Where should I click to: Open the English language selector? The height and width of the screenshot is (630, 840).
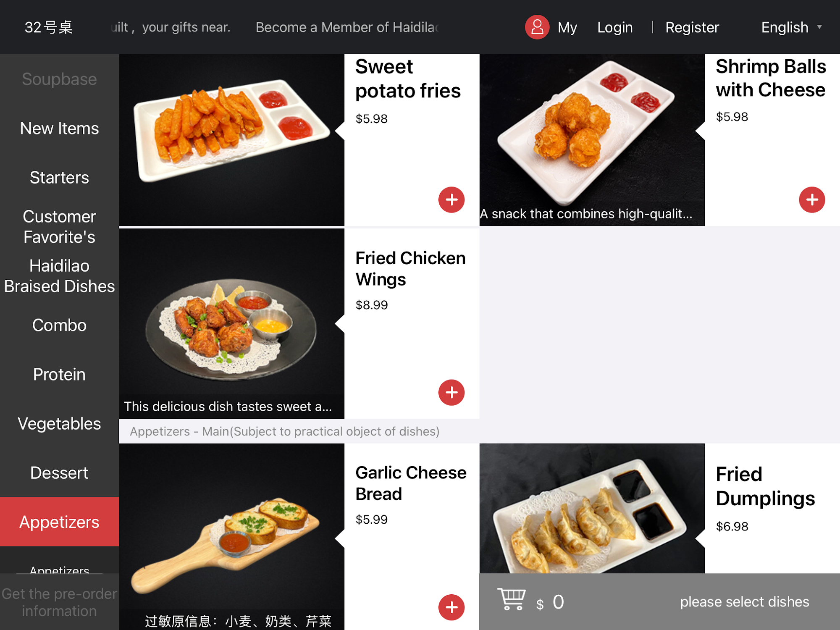pos(791,27)
